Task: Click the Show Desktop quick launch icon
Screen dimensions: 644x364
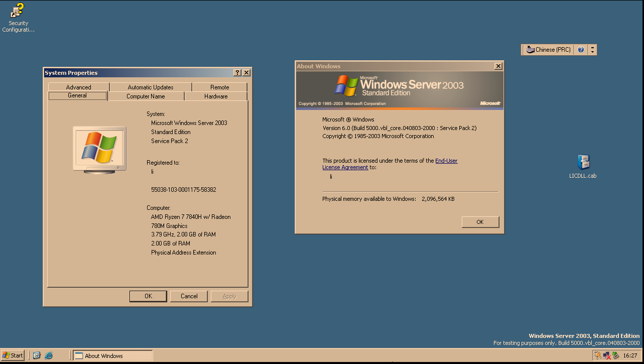Action: click(37, 355)
